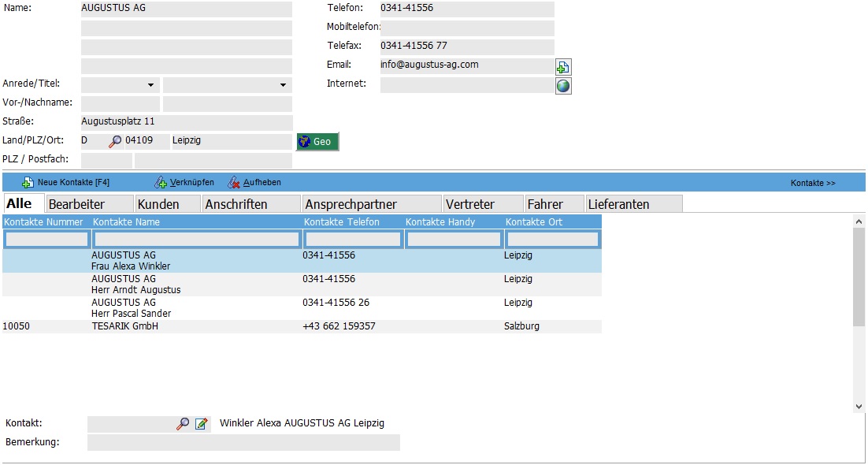Viewport: 868px width, 465px height.
Task: Click the Nachname input field
Action: [228, 104]
